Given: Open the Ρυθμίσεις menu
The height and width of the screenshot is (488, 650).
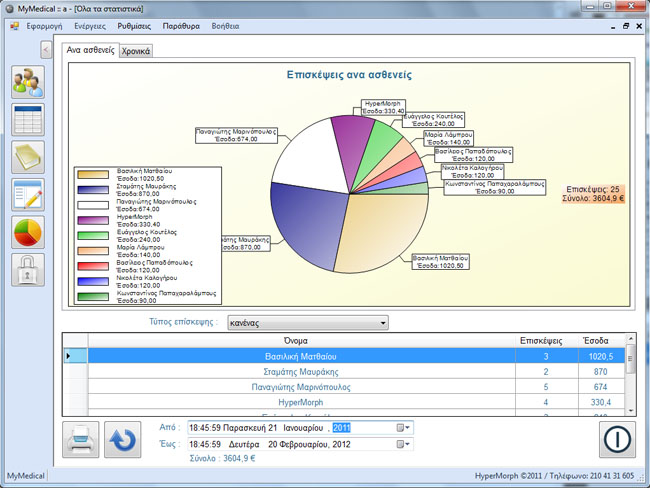Looking at the screenshot, I should (134, 26).
